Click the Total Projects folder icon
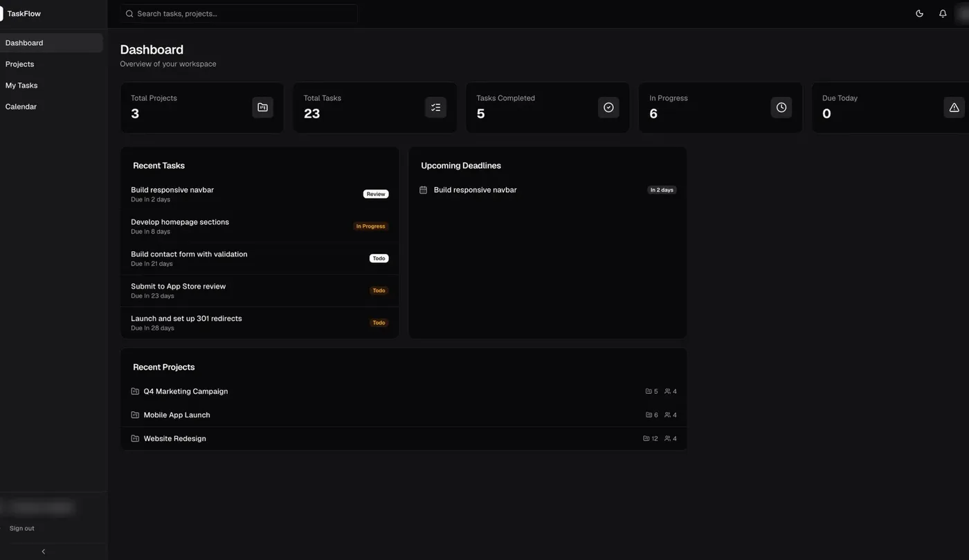This screenshot has width=969, height=560. [262, 107]
